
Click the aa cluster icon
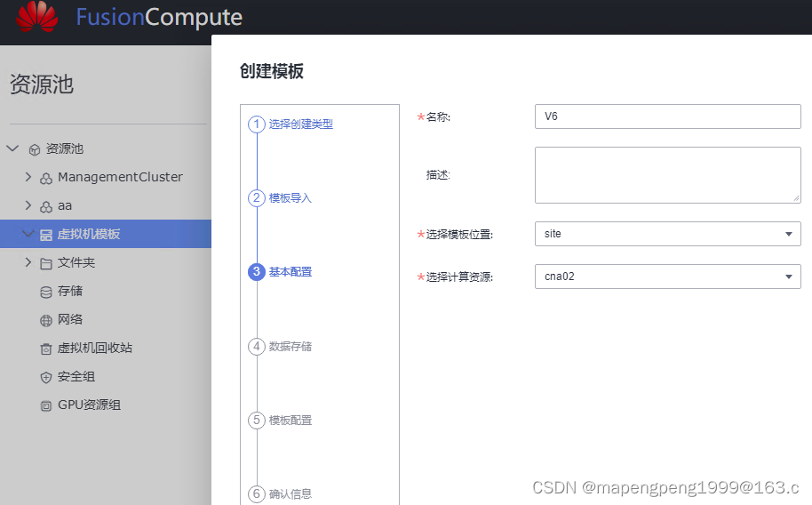[x=46, y=207]
